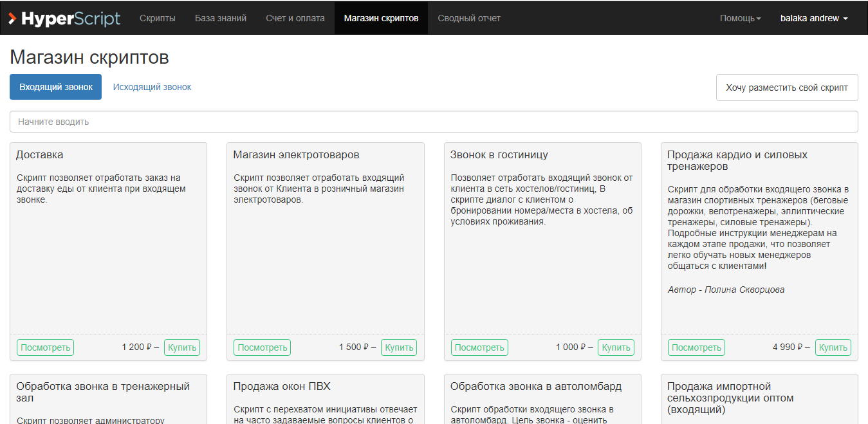Open the Помощь dropdown menu

pos(740,19)
